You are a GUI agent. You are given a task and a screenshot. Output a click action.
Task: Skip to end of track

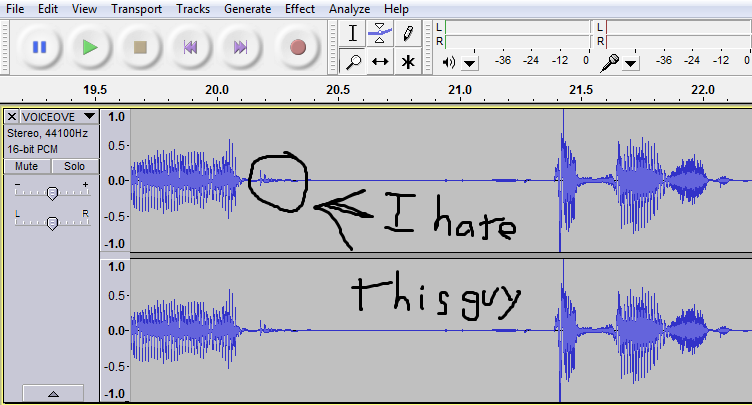tap(240, 47)
